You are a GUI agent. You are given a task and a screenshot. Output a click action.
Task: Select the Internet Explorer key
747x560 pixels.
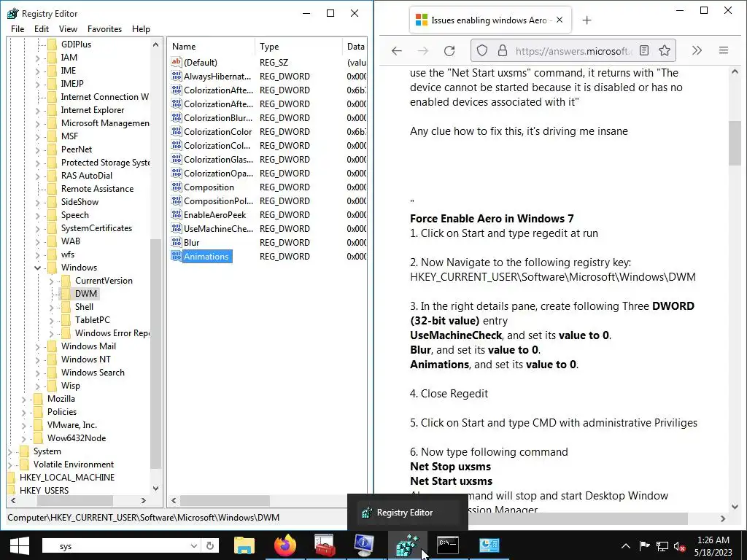click(93, 110)
